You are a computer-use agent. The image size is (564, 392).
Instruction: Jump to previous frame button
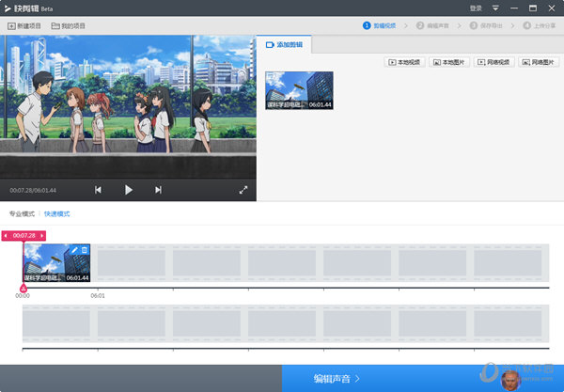pos(98,190)
